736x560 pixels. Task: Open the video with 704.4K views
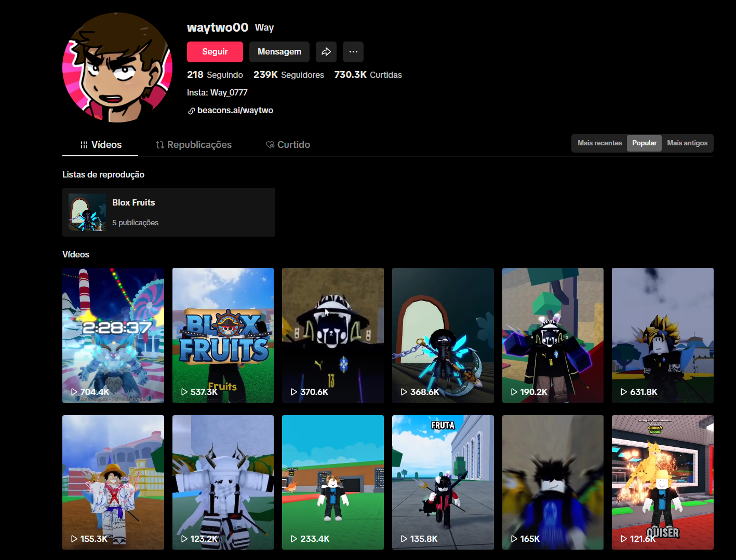[x=113, y=335]
